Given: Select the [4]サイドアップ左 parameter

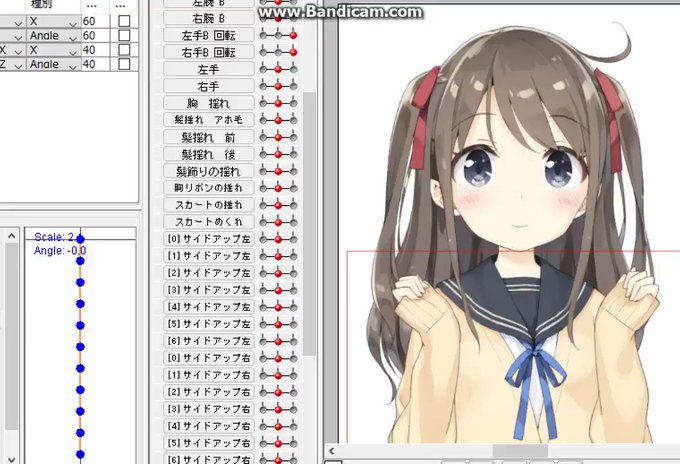Looking at the screenshot, I should (x=209, y=307).
